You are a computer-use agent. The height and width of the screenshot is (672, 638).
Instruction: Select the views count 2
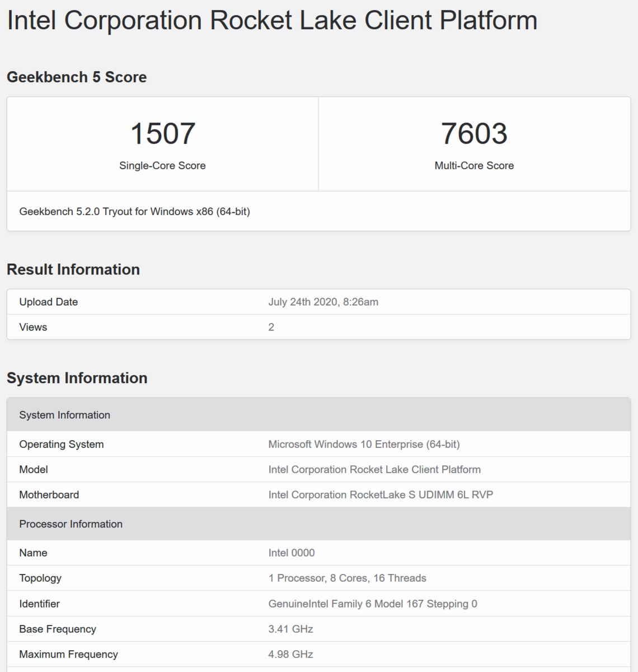click(x=271, y=327)
